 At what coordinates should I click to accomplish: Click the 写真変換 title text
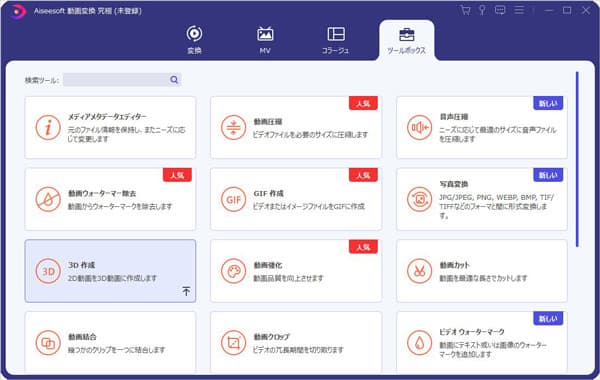(454, 184)
